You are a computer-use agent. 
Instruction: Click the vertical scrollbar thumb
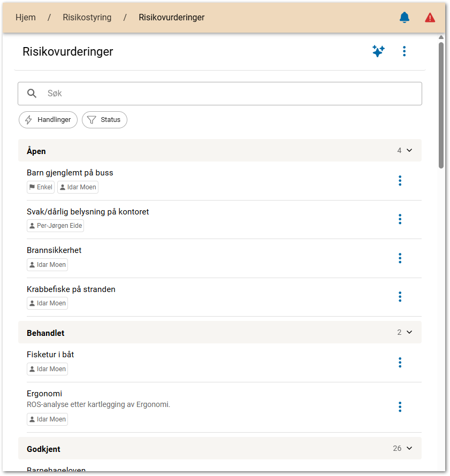(x=441, y=104)
